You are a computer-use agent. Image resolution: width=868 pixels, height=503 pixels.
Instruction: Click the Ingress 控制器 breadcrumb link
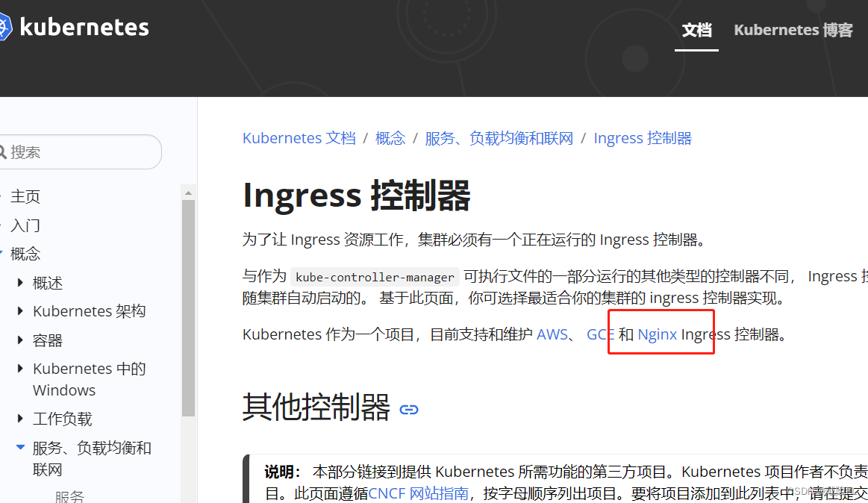[x=643, y=138]
